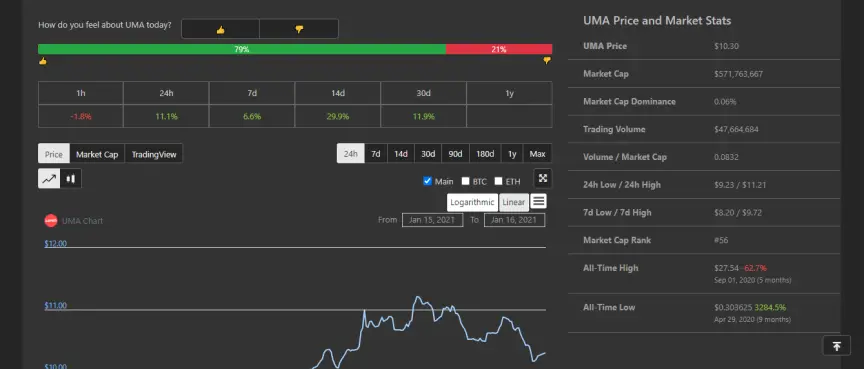
Task: Click the 1y column header
Action: [509, 93]
